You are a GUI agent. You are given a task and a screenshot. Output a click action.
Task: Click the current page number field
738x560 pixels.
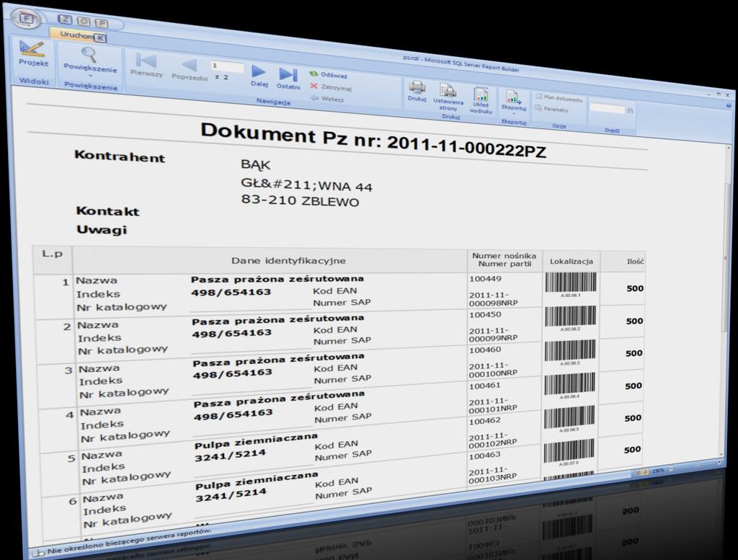[227, 66]
